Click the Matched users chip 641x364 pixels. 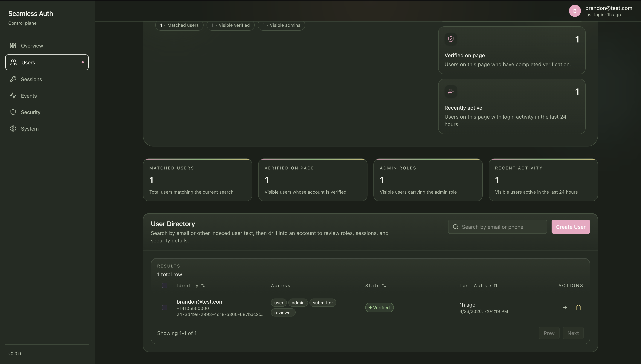point(179,25)
